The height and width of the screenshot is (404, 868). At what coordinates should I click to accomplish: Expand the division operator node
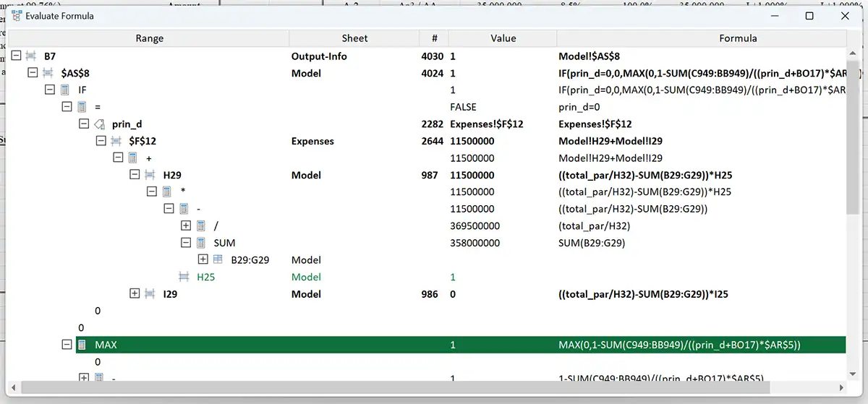pos(186,225)
